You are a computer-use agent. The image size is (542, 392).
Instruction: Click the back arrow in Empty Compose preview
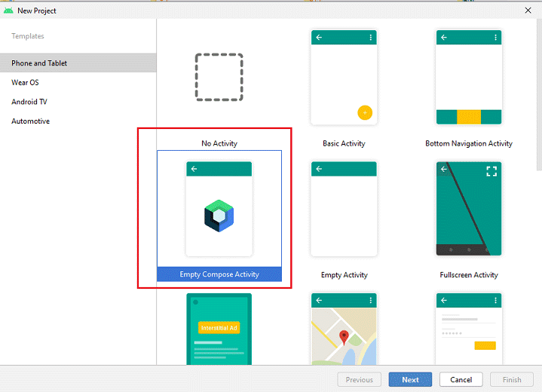click(194, 169)
